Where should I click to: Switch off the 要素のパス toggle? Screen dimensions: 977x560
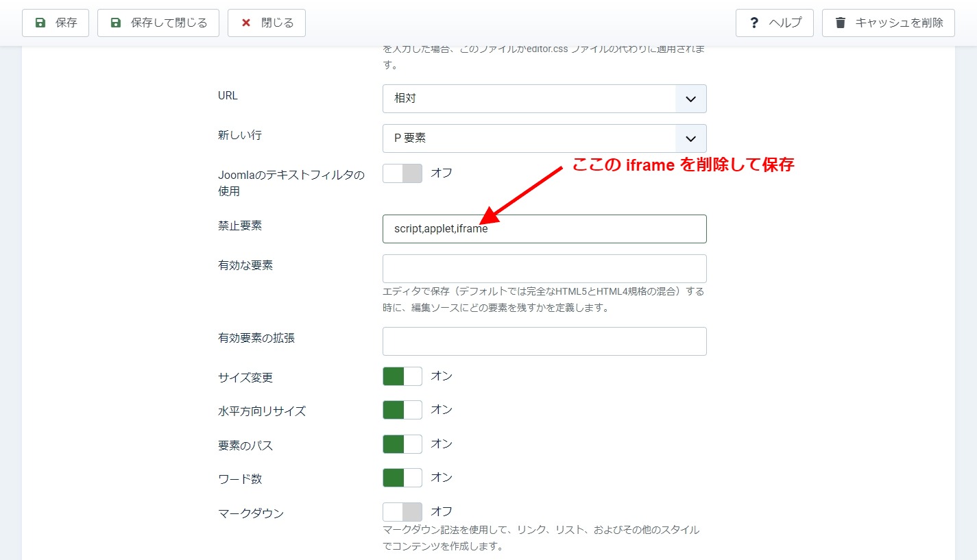point(402,444)
